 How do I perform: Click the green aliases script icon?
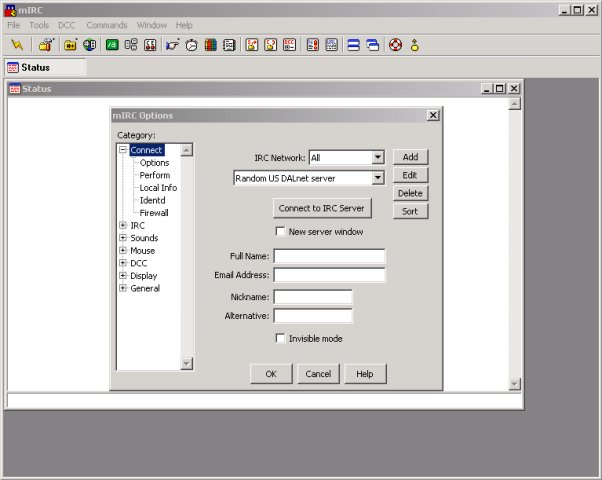tap(111, 45)
